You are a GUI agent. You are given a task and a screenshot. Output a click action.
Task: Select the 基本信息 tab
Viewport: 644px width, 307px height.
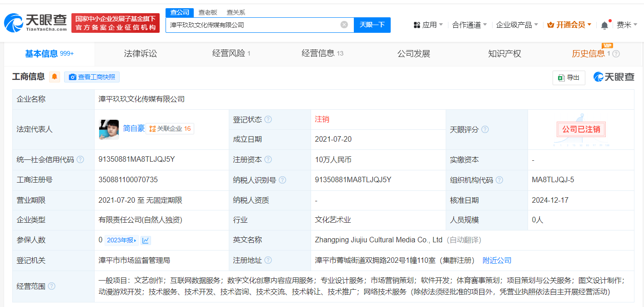click(49, 54)
